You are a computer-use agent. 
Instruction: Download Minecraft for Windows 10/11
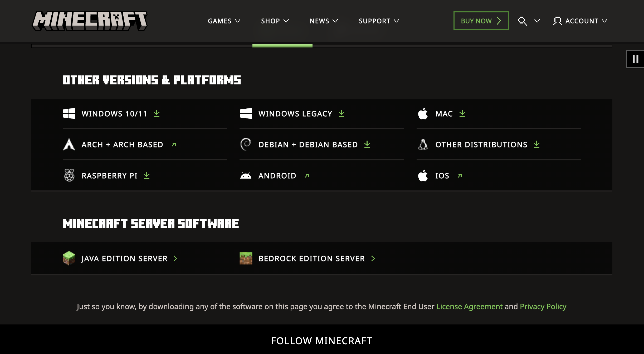tap(114, 114)
